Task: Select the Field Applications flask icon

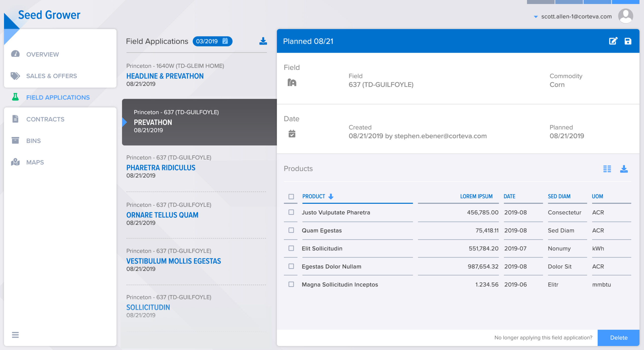Action: (15, 97)
